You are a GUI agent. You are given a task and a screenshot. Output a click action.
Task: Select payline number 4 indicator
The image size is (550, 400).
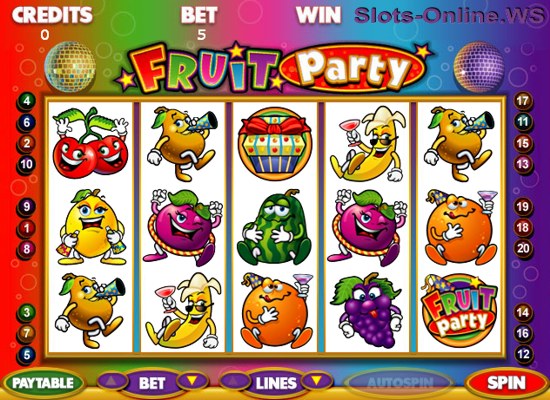coord(26,101)
